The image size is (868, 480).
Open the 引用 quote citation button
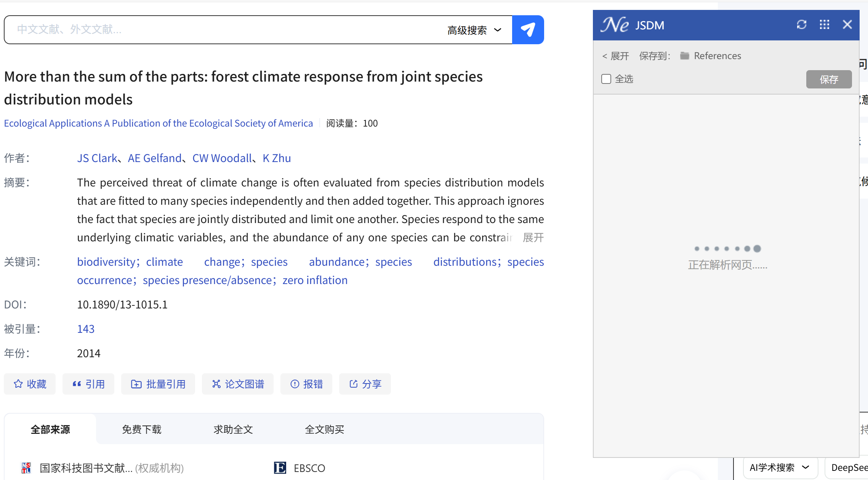88,384
